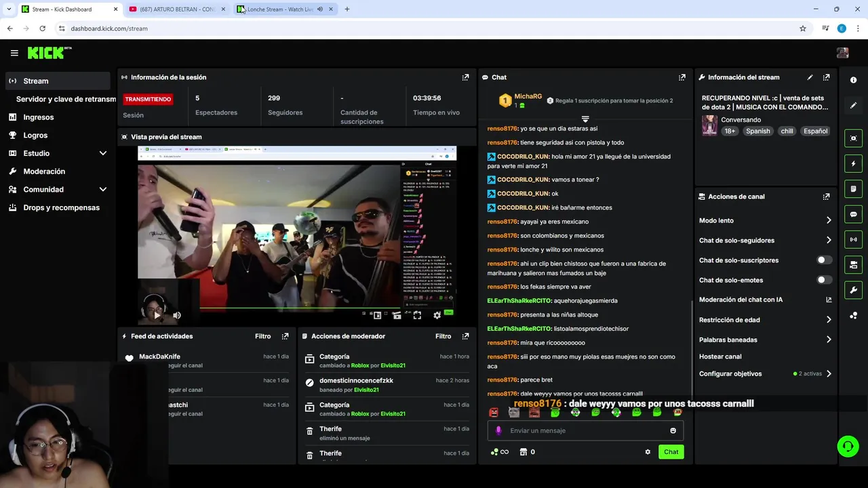Toggle the document moderator actions icon in right sidebar
This screenshot has width=868, height=488.
tap(853, 188)
